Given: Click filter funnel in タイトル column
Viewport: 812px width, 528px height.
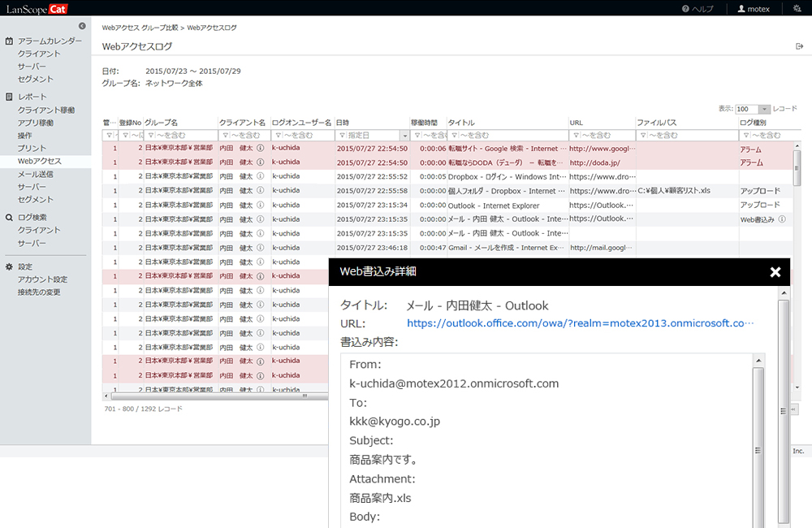Looking at the screenshot, I should 454,135.
